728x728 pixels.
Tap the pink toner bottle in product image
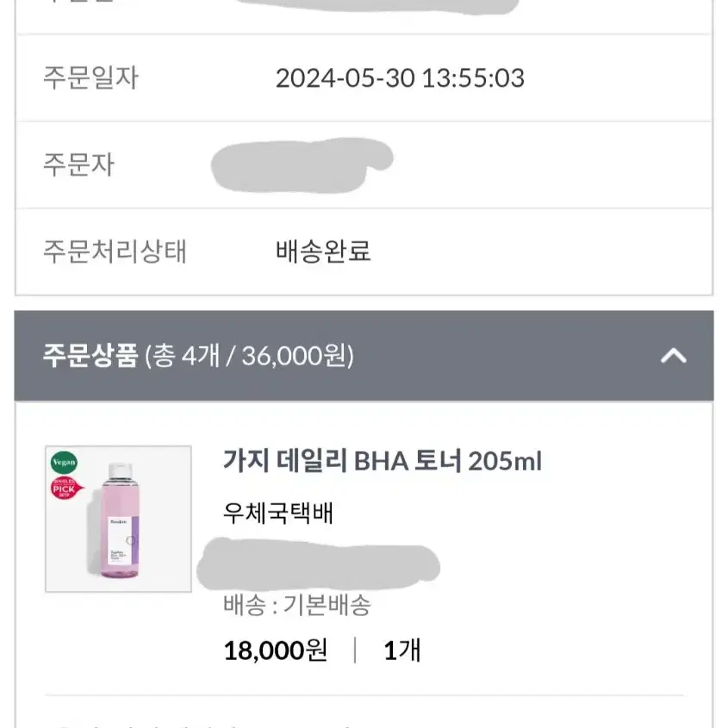[x=120, y=520]
